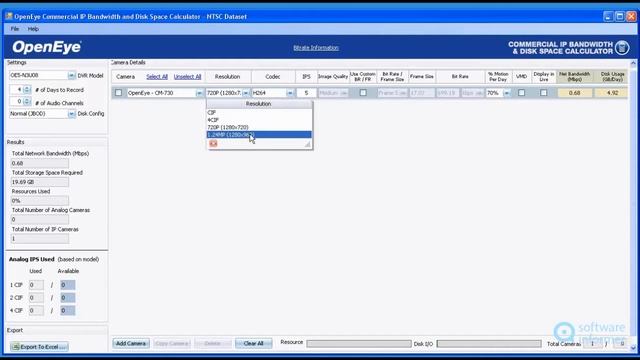
Task: Click the Disk Usage value 4.92 cell
Action: pyautogui.click(x=612, y=93)
